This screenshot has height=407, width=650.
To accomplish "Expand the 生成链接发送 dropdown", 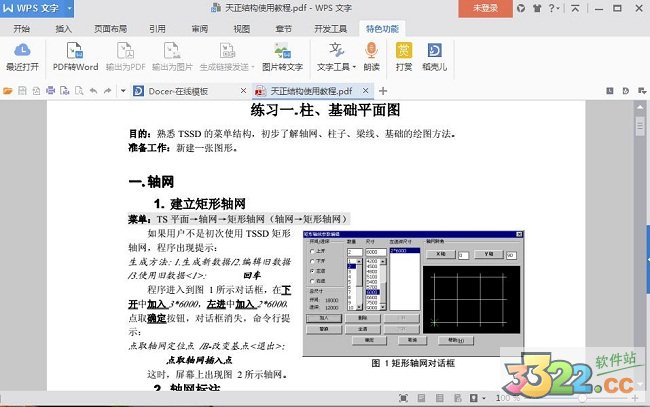I will (253, 67).
